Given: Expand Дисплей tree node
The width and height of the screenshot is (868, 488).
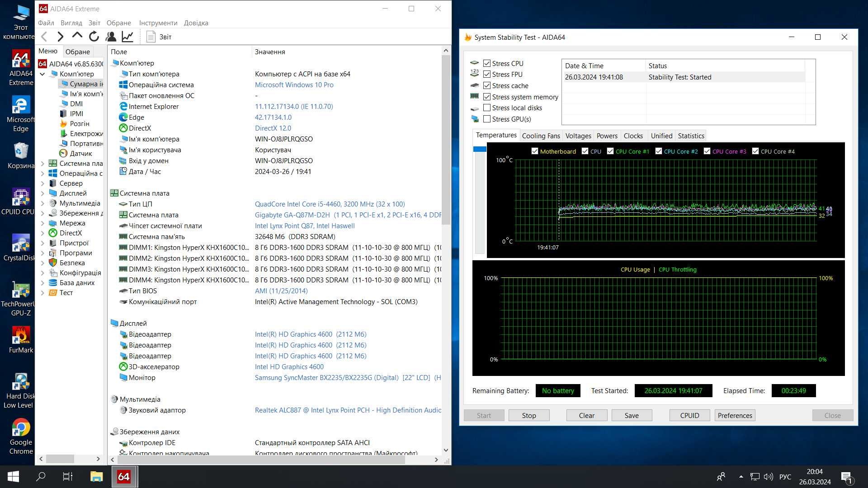Looking at the screenshot, I should 42,193.
